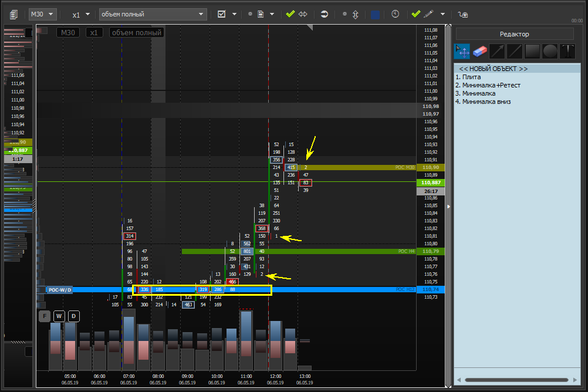Click the 562 volume cell on chart

pos(246,244)
